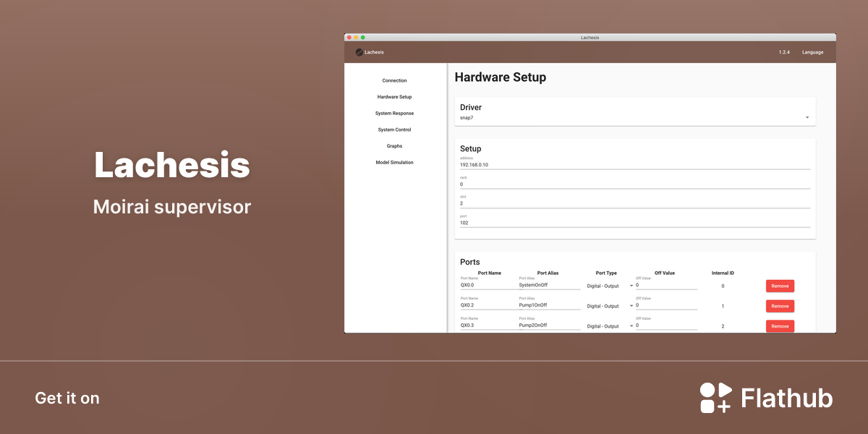Image resolution: width=868 pixels, height=434 pixels.
Task: Open System Response in the sidebar
Action: pyautogui.click(x=395, y=114)
